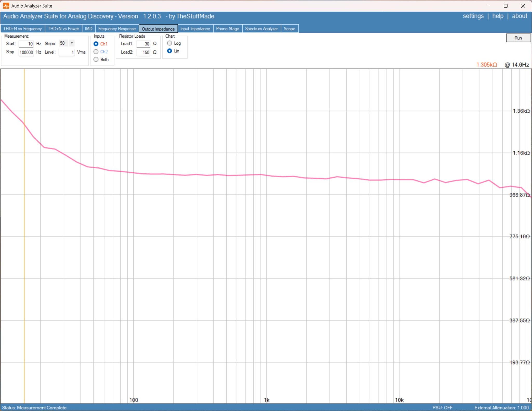Image resolution: width=532 pixels, height=411 pixels.
Task: Open the THD+N vs Frequency tab
Action: pyautogui.click(x=23, y=29)
